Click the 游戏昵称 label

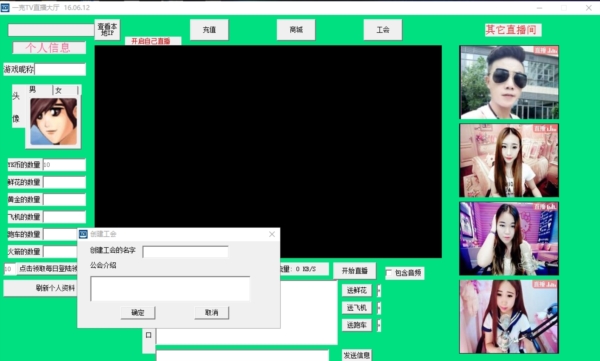pyautogui.click(x=18, y=69)
